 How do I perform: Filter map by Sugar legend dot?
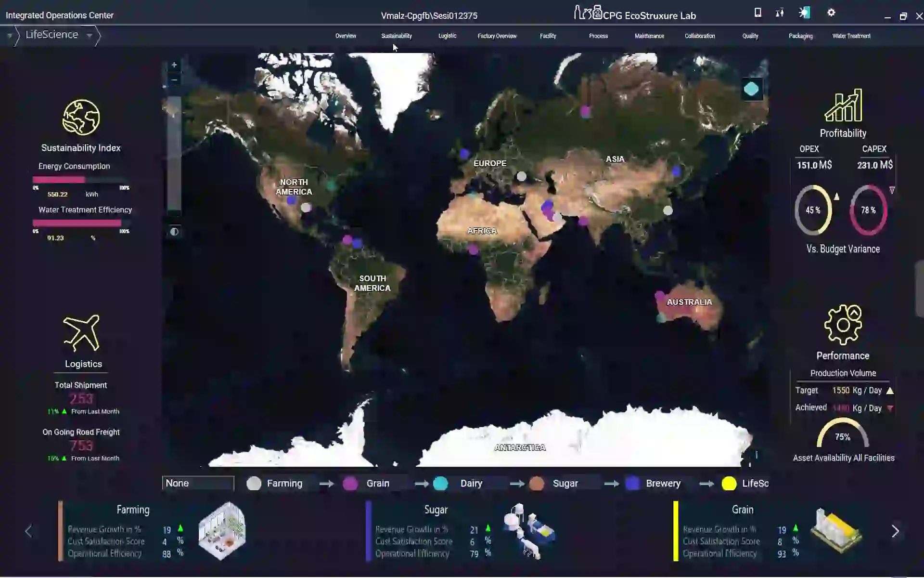[x=537, y=484]
